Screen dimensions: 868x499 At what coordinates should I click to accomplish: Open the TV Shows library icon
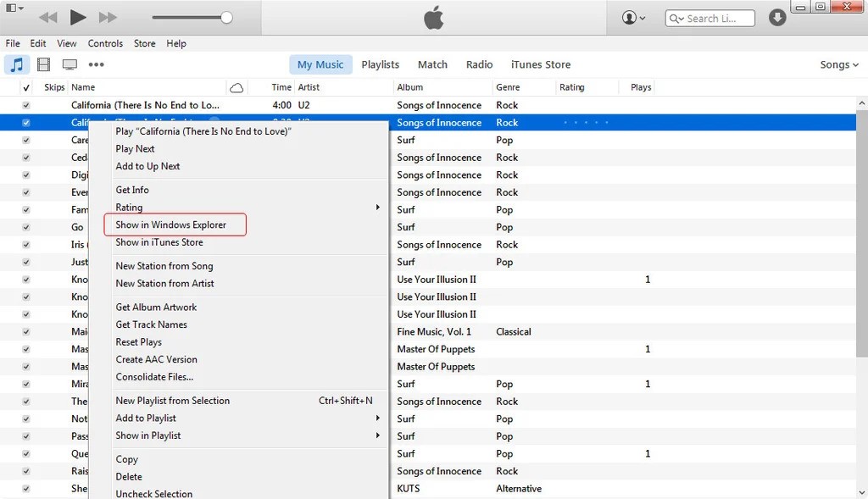[70, 64]
